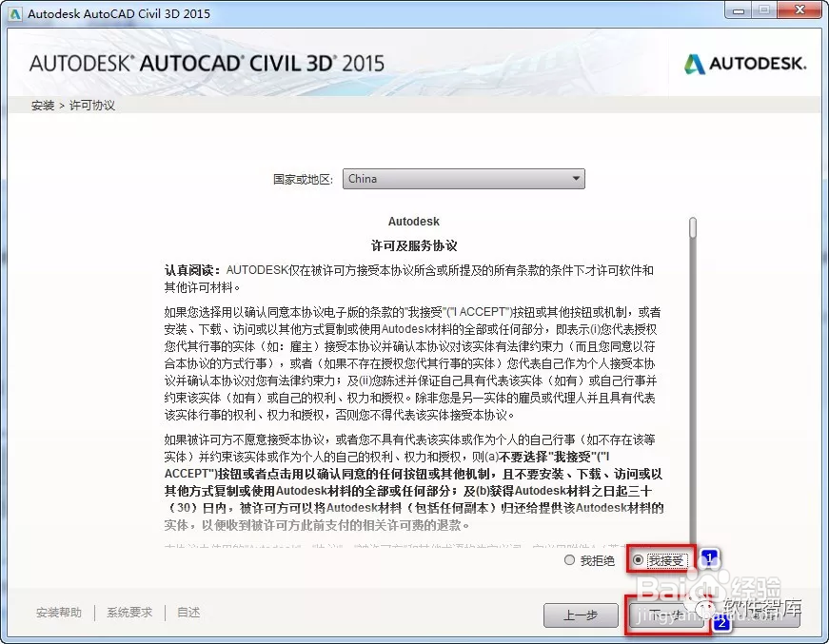Click the 许可协议 breadcrumb text
The width and height of the screenshot is (829, 644).
click(92, 106)
